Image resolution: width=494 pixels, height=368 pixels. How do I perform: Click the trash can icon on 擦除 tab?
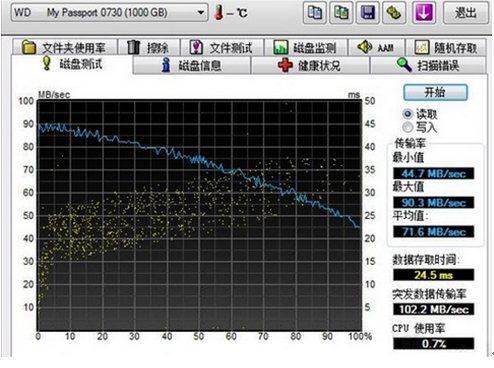pos(133,47)
